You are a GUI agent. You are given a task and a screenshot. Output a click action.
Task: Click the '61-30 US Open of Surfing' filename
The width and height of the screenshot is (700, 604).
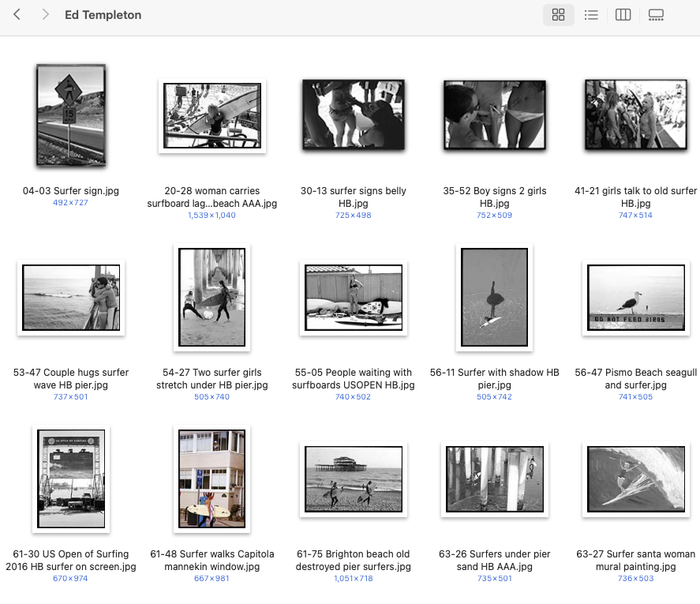point(71,560)
